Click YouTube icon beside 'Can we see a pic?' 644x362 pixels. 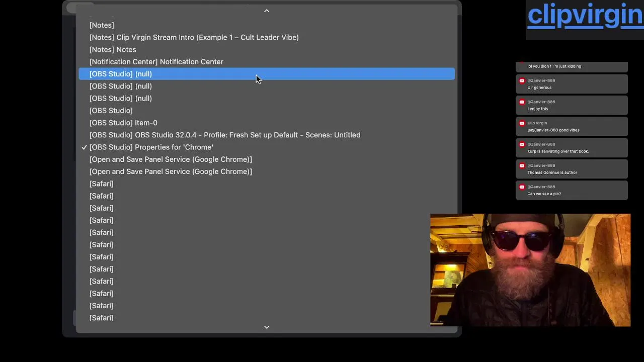click(x=522, y=187)
